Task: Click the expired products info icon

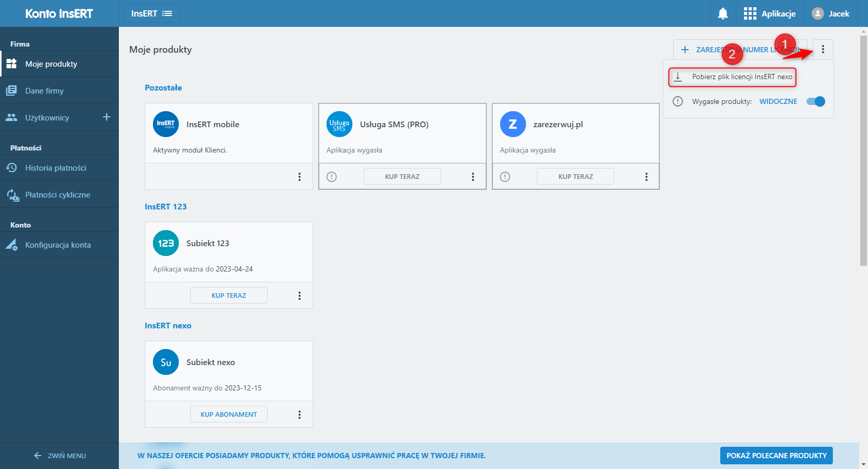Action: (x=678, y=101)
